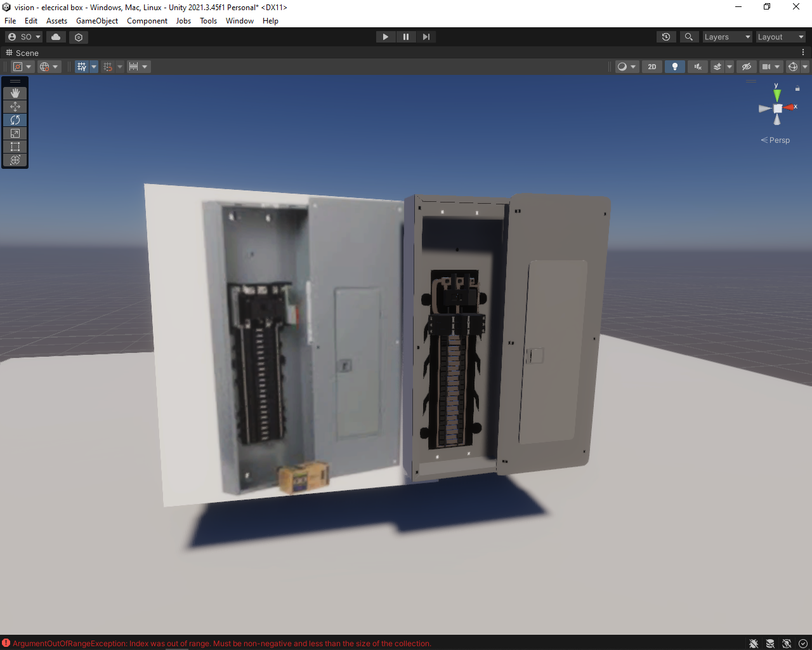Select the Scale tool
Screen dimensions: 812x650
[15, 133]
